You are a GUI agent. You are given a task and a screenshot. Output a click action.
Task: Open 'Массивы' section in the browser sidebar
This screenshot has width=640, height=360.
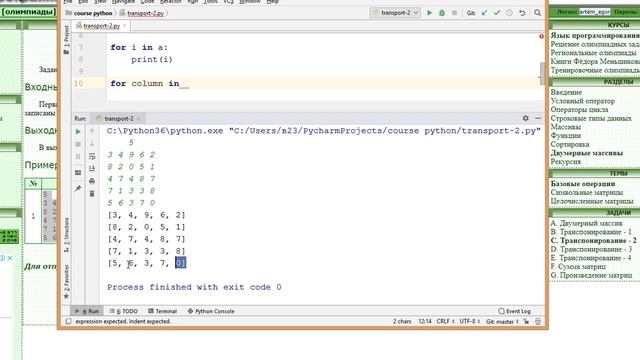(565, 127)
